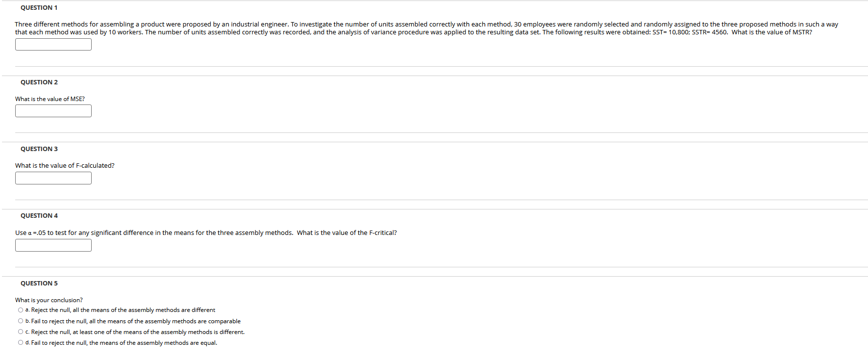The image size is (868, 361).
Task: Focus the MSE answer input field
Action: coord(53,111)
